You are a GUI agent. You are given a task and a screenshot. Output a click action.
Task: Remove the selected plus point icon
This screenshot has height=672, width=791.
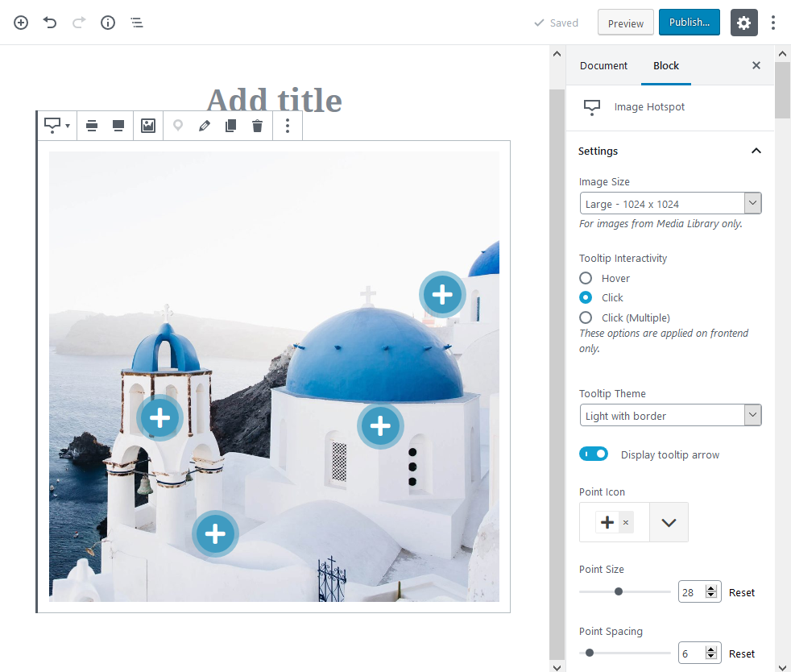coord(626,523)
